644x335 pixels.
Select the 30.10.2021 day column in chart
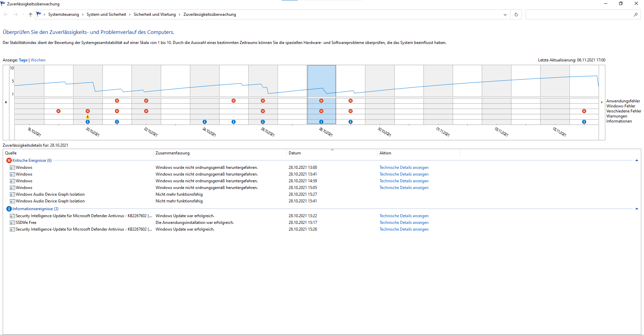coord(380,95)
